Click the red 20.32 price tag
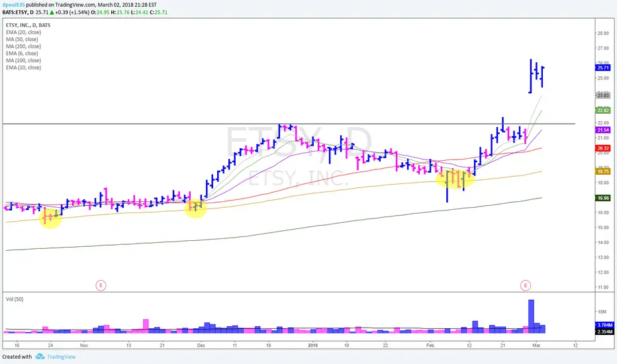The image size is (617, 364). click(x=603, y=148)
